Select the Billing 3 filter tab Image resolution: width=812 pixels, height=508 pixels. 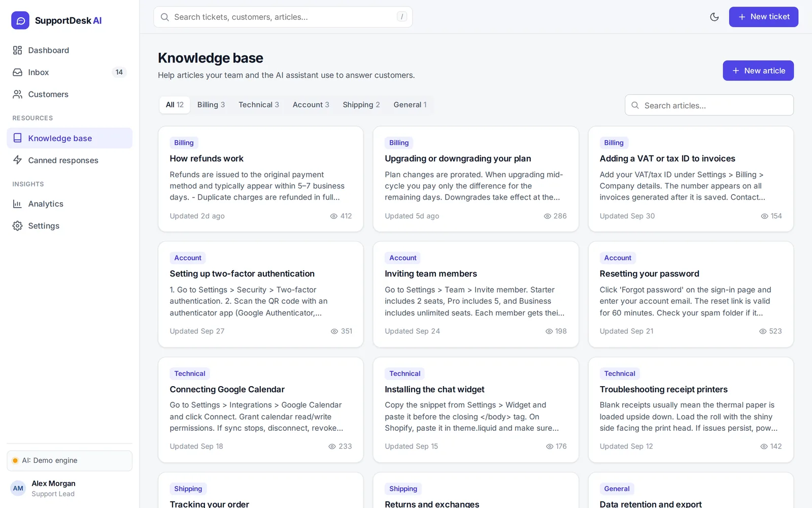211,105
